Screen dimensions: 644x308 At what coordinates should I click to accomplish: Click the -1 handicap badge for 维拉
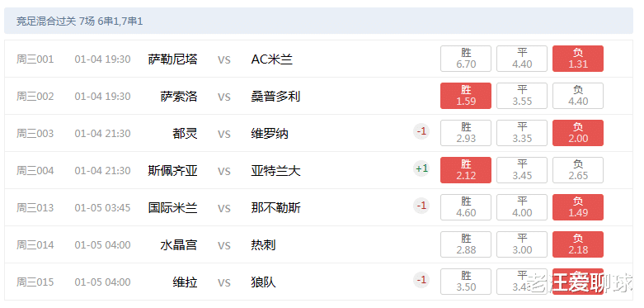tap(421, 280)
